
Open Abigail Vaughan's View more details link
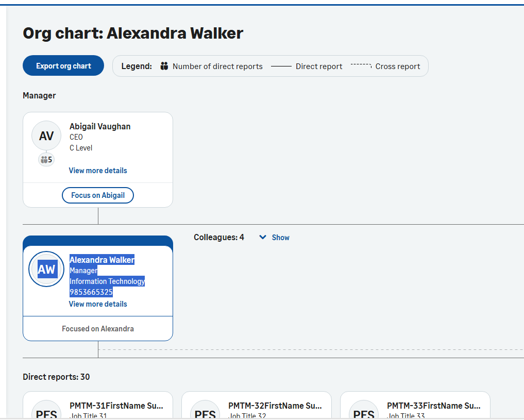point(98,171)
